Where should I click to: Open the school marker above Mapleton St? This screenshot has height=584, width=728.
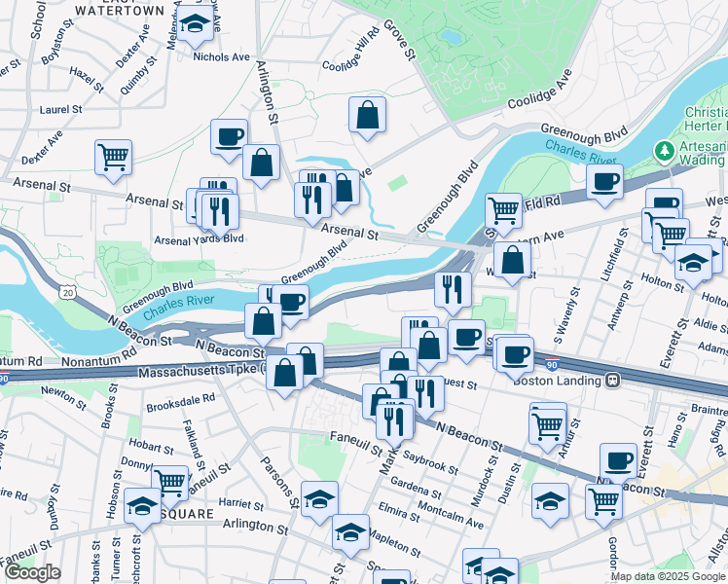350,535
